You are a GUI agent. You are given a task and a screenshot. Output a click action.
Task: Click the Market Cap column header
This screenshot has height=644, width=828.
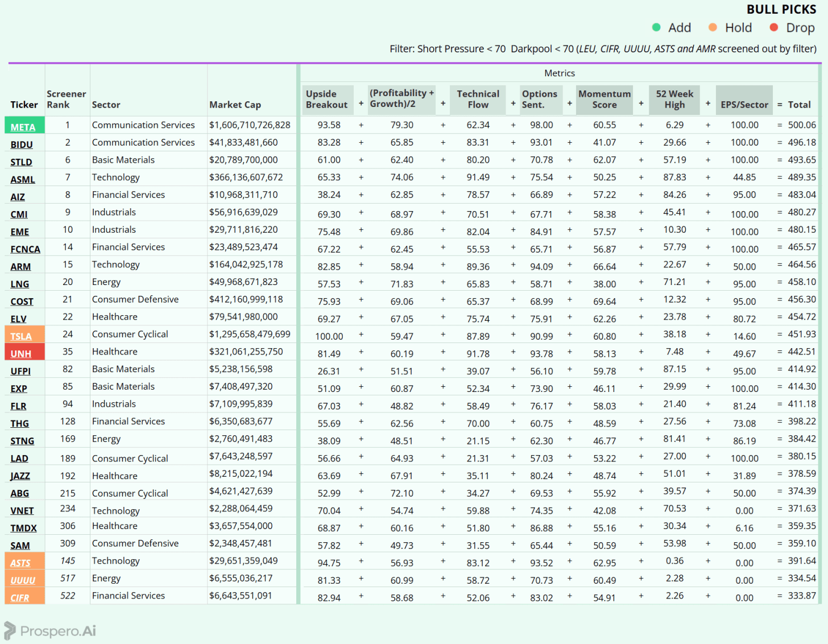[235, 105]
